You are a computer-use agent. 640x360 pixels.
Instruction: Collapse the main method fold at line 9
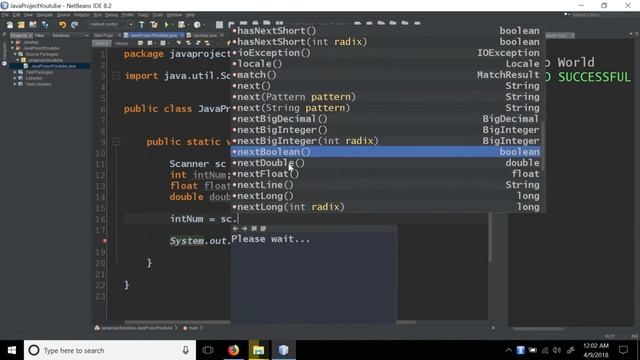click(x=116, y=142)
